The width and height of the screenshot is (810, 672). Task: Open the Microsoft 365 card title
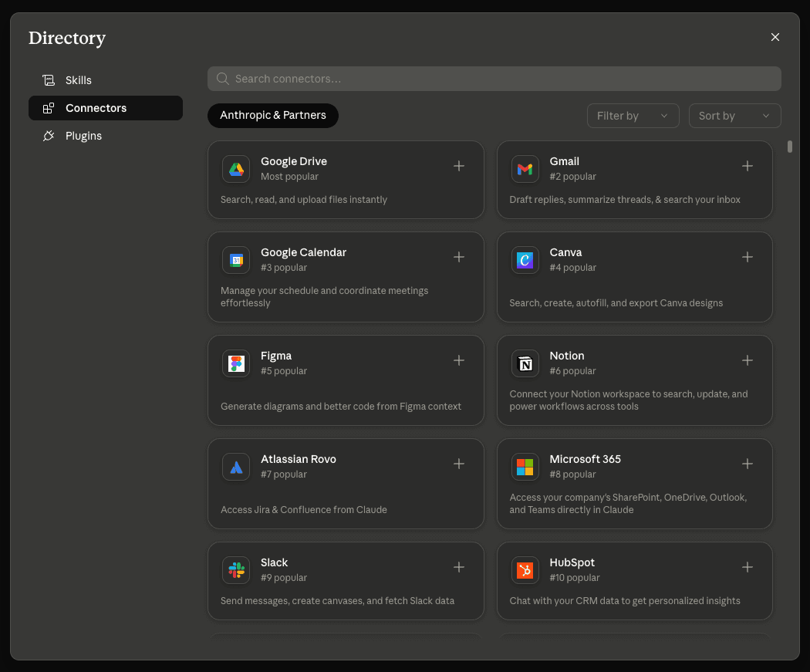coord(585,459)
